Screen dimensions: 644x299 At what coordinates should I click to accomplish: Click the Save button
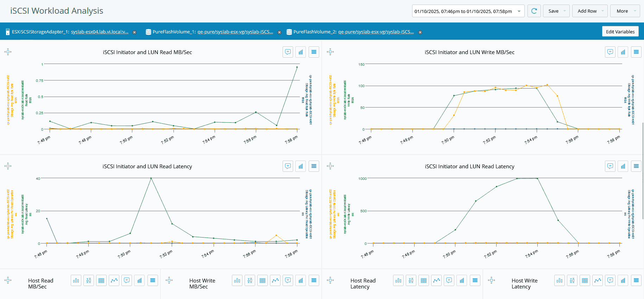point(553,11)
